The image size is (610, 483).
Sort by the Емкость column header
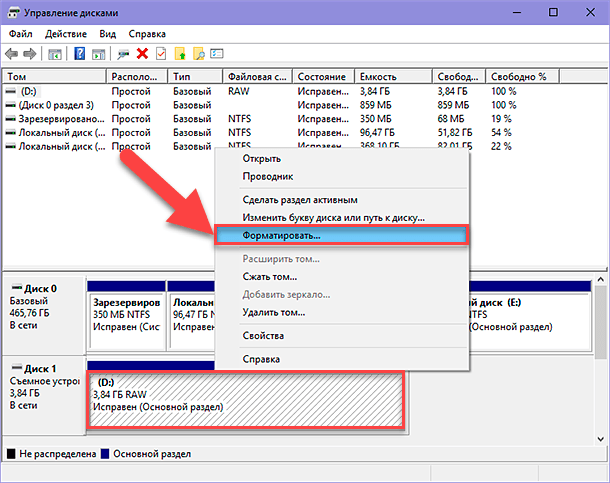tap(393, 77)
